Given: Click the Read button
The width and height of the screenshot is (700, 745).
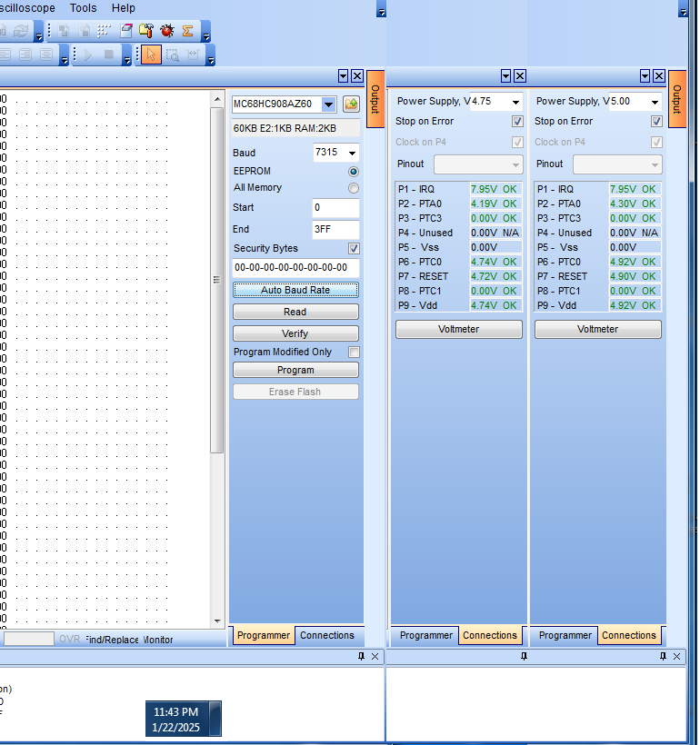Looking at the screenshot, I should 295,312.
